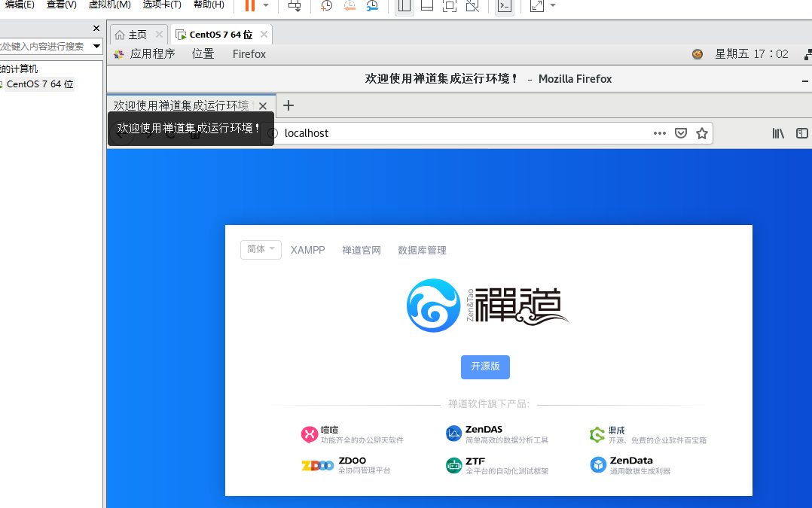Close the library side panel
The image size is (812, 508).
pyautogui.click(x=96, y=29)
